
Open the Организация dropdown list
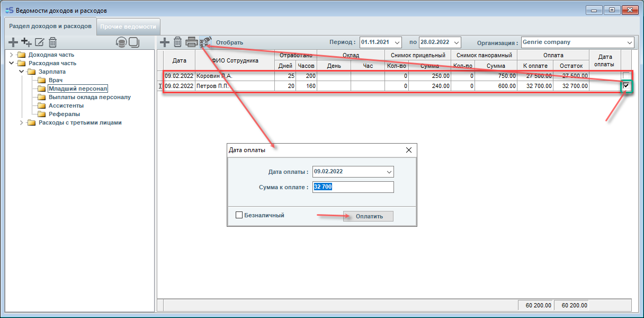click(x=629, y=42)
